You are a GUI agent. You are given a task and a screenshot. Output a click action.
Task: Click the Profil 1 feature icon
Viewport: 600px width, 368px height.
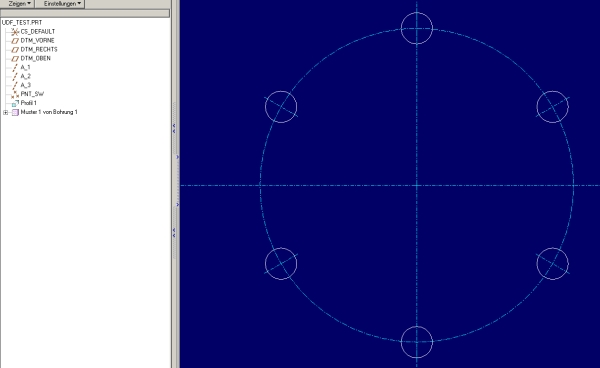(15, 103)
